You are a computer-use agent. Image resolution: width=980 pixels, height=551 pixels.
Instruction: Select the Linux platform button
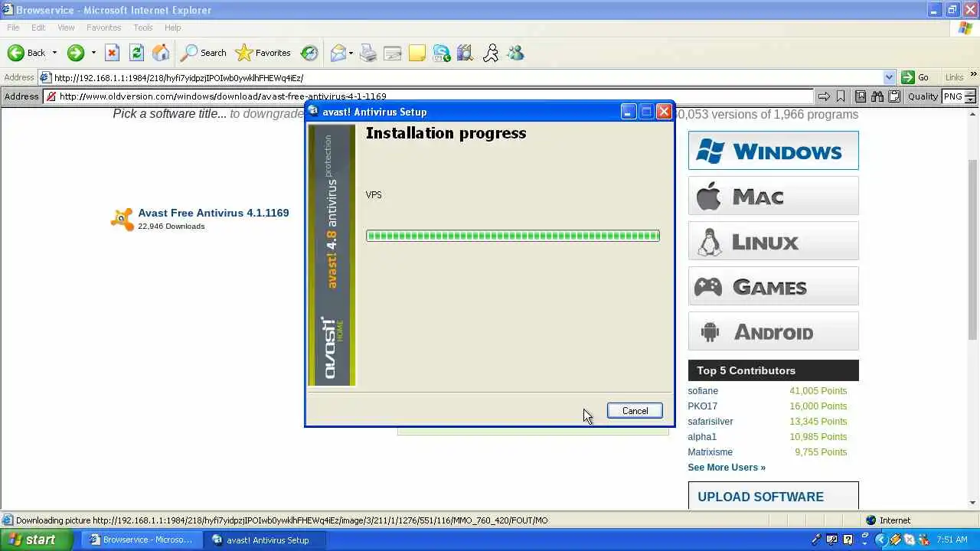click(773, 241)
